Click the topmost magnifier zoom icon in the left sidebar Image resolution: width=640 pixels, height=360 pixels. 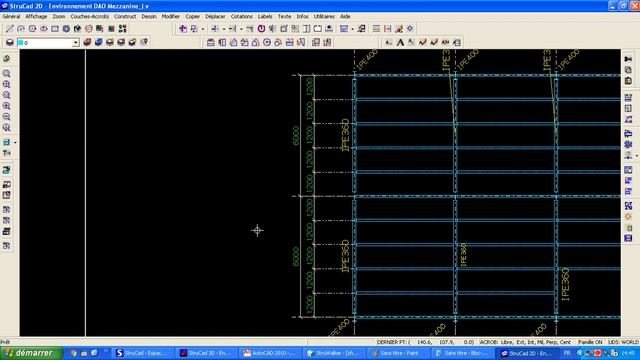point(7,73)
